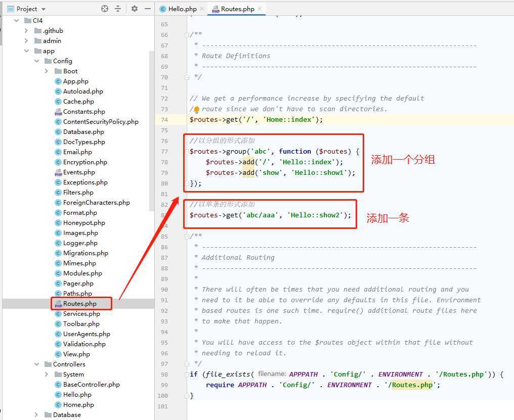This screenshot has width=514, height=420.
Task: Hide the Project panel with minimize icon
Action: (x=148, y=9)
